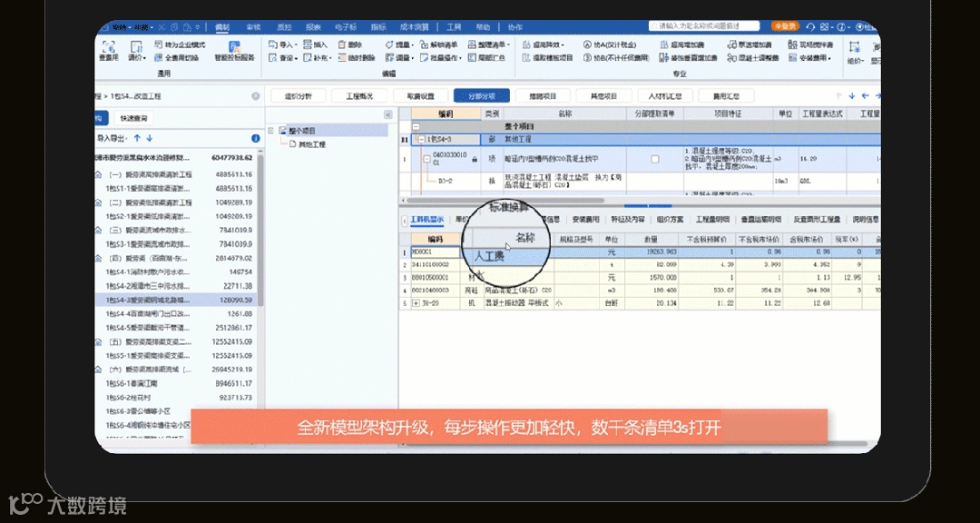Click the 混凝土调整费 icon
The width and height of the screenshot is (980, 523).
(732, 57)
